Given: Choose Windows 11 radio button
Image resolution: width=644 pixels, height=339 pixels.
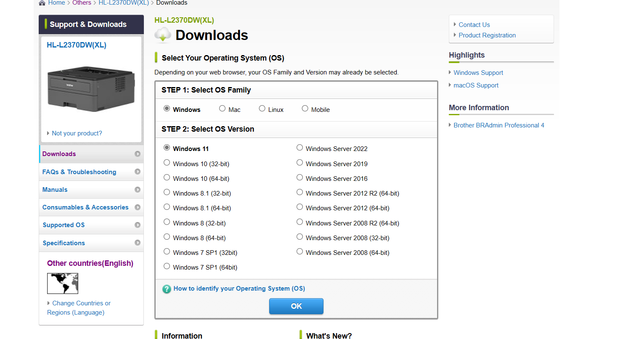Looking at the screenshot, I should (x=167, y=148).
